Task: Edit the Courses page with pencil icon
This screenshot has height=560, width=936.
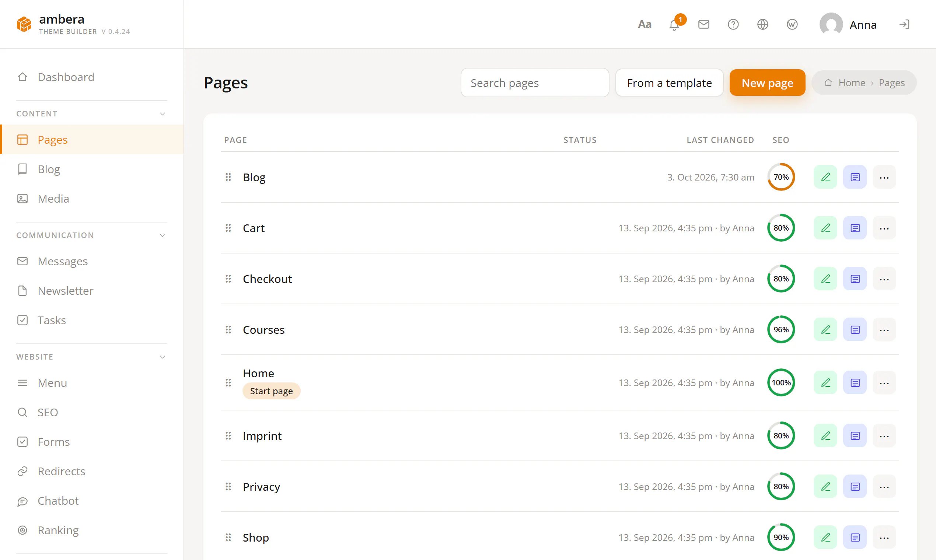Action: coord(825,330)
